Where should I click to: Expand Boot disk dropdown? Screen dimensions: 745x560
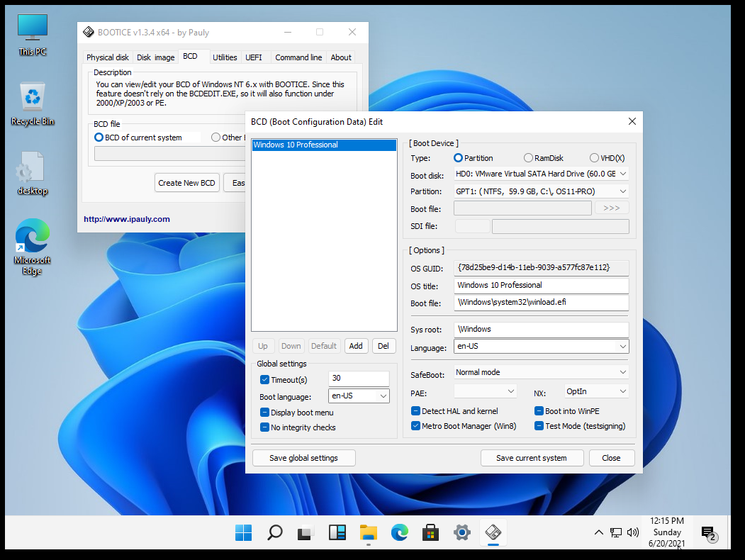(623, 174)
